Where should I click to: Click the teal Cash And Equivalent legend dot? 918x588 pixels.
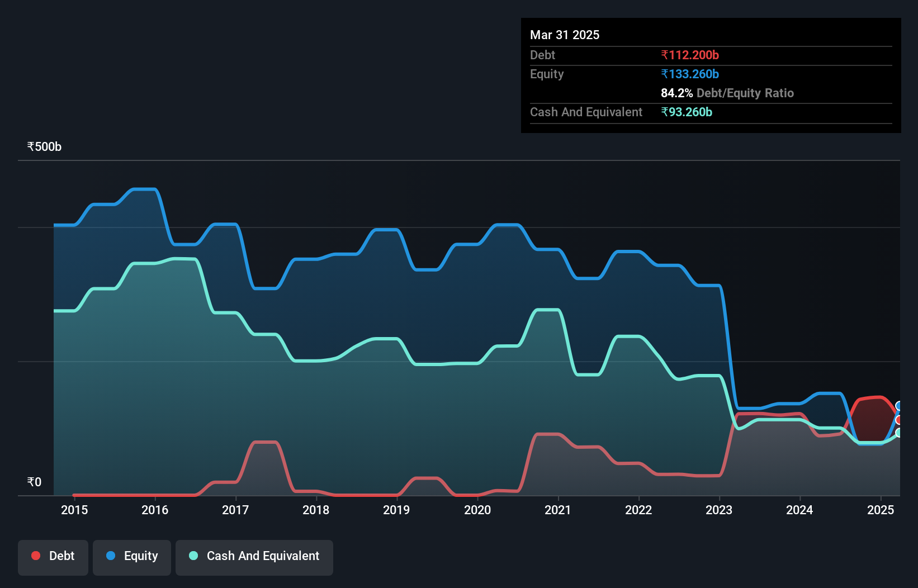pos(193,556)
